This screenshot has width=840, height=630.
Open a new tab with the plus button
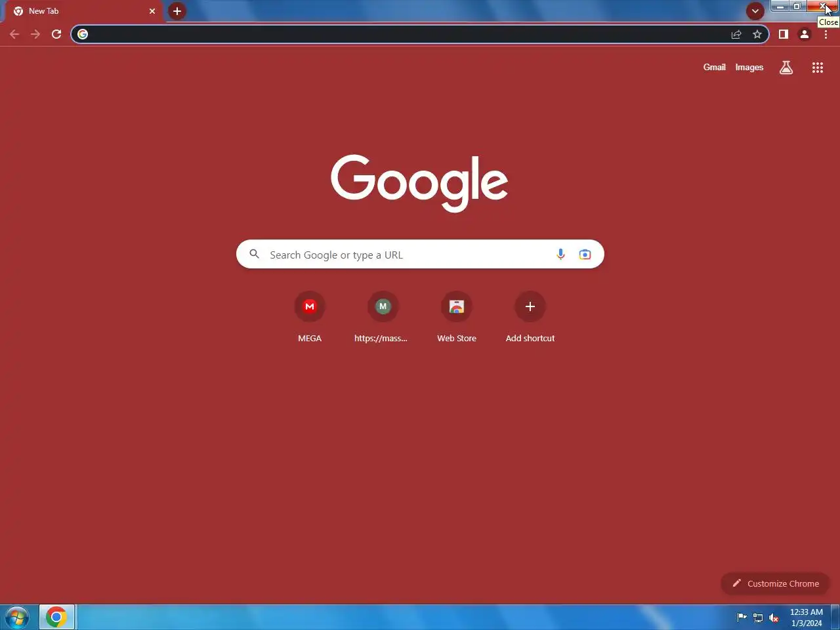pos(177,11)
